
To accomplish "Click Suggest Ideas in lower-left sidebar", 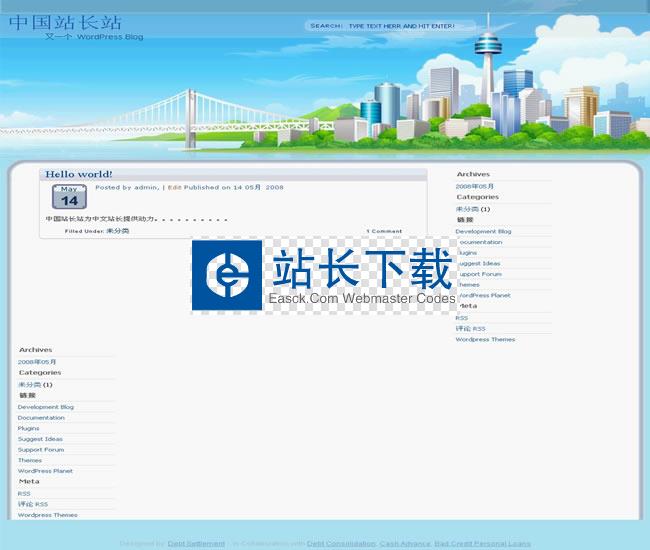I will (x=40, y=439).
